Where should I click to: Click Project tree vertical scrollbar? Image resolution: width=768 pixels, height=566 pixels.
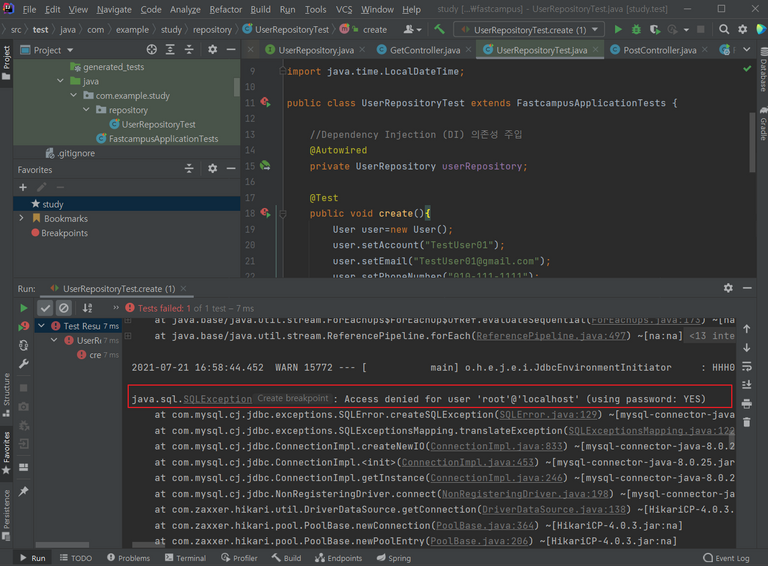click(236, 87)
